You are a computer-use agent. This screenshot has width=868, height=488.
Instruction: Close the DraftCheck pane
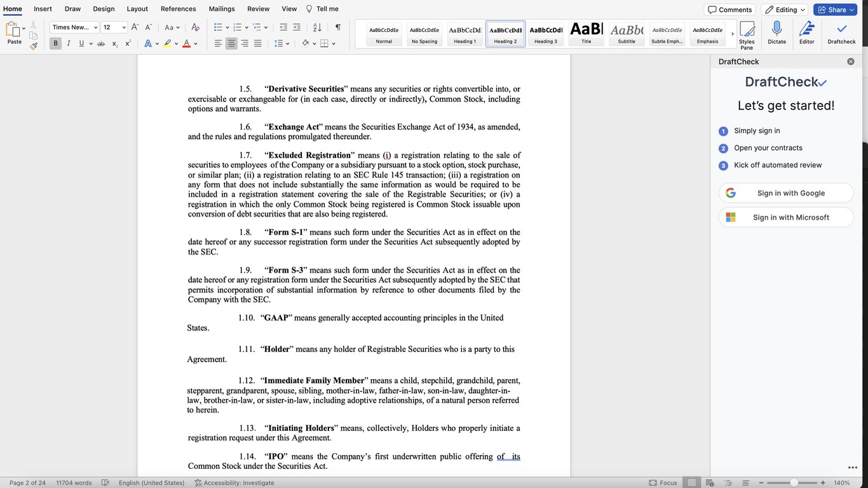coord(851,62)
